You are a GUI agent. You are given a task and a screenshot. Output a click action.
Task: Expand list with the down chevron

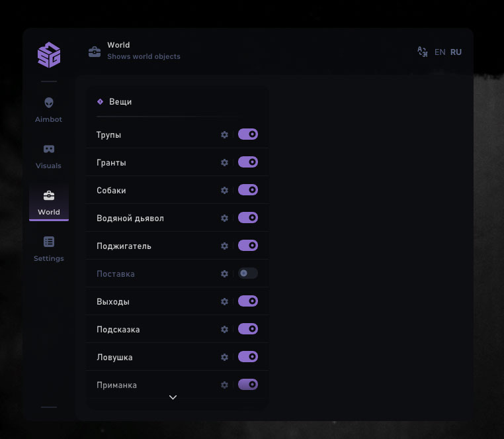[x=173, y=397]
